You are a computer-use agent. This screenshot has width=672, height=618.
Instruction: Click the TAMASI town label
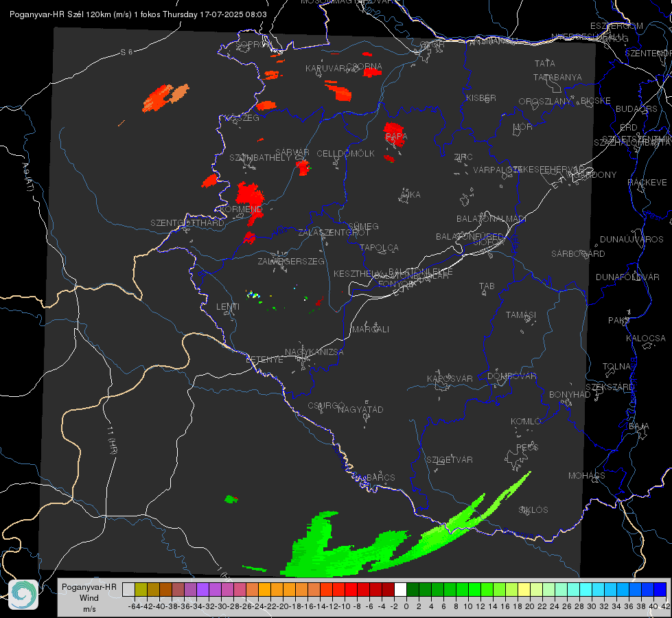[x=521, y=314]
